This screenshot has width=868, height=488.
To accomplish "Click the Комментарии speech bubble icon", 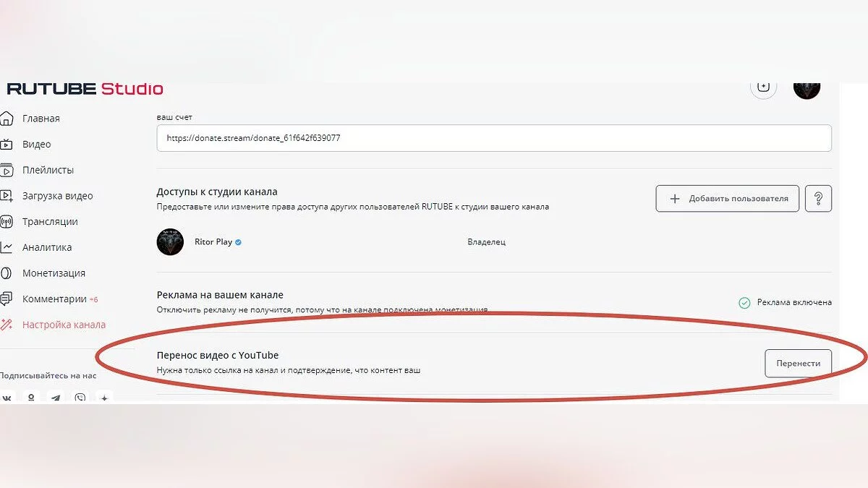I will [7, 299].
